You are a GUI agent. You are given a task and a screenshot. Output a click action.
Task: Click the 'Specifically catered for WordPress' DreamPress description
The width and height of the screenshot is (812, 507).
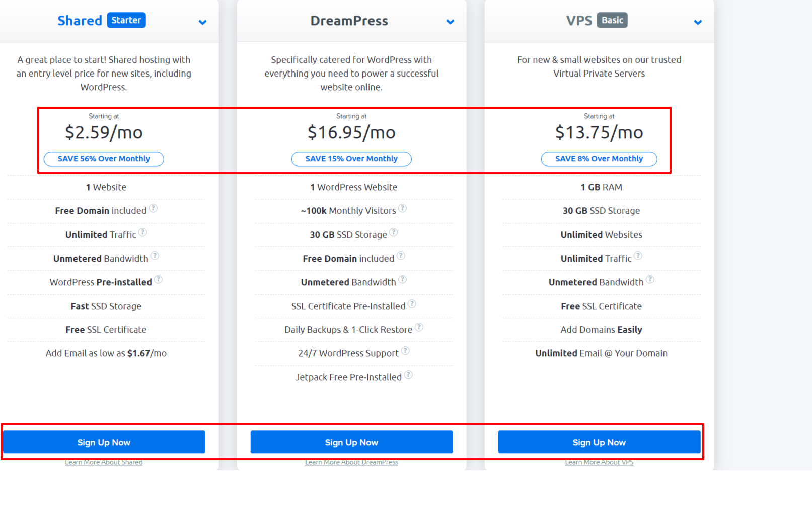pyautogui.click(x=351, y=74)
